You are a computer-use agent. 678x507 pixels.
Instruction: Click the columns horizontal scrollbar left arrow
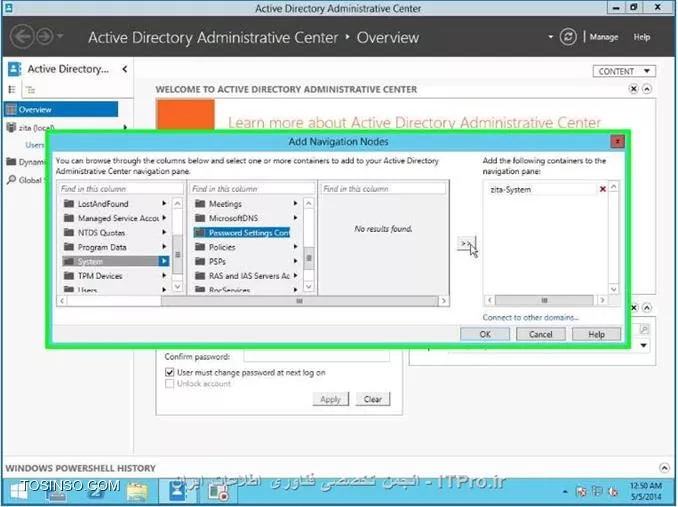(x=62, y=301)
